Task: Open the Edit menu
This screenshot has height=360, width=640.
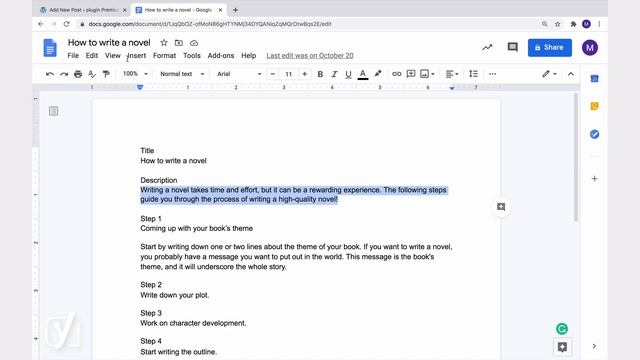Action: [92, 56]
